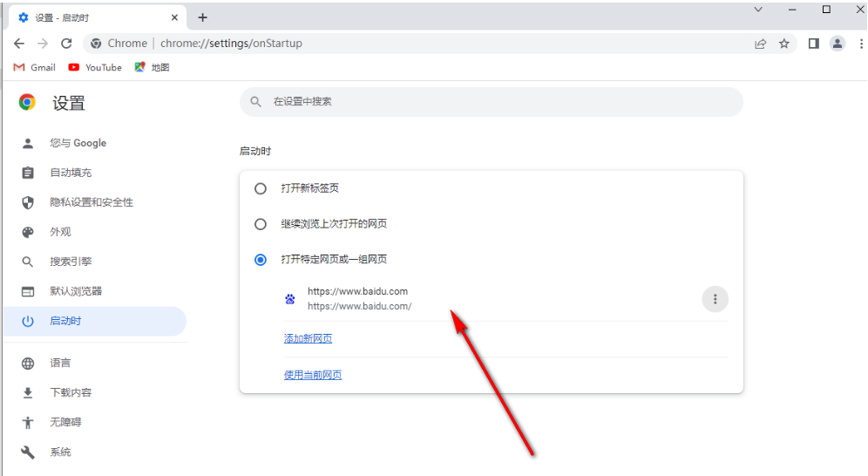Viewport: 868px width, 476px height.
Task: Click the https://www.baidu.com page title
Action: coord(357,291)
